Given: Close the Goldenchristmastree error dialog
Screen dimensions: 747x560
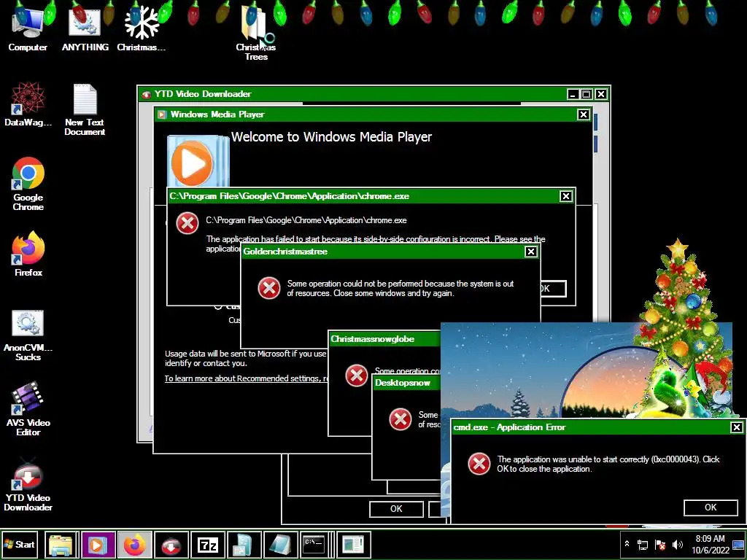Looking at the screenshot, I should [531, 252].
